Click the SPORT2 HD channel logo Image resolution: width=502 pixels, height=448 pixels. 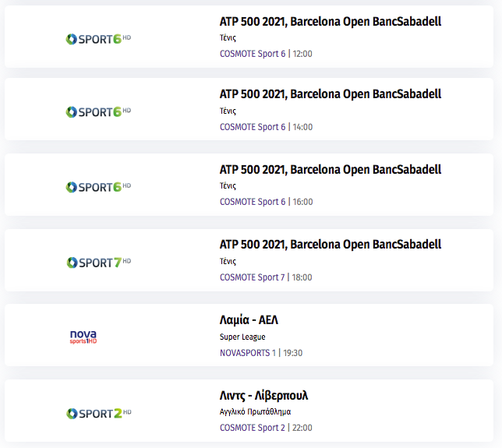tap(98, 413)
